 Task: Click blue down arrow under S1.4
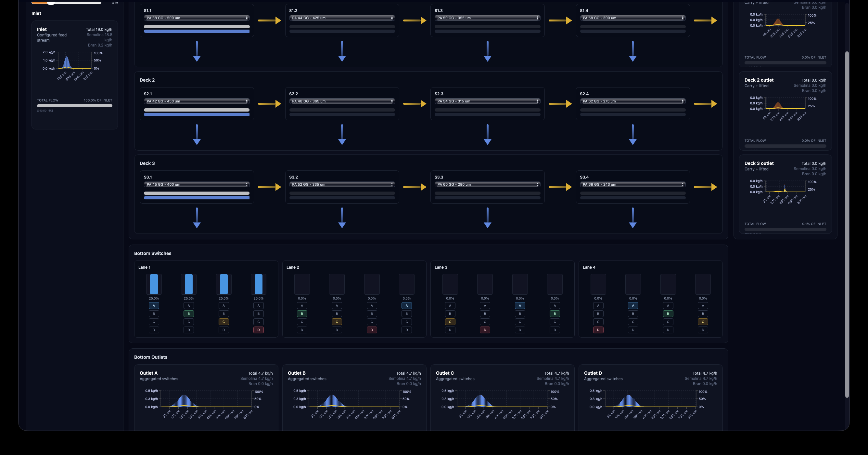[632, 51]
